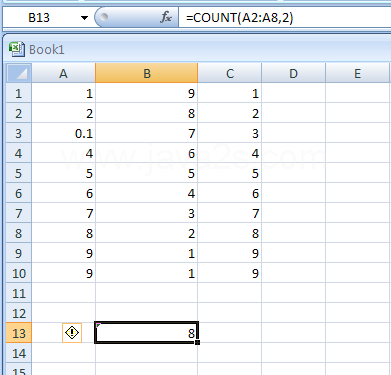
Task: Click cell A3 containing 0.1
Action: coord(63,133)
